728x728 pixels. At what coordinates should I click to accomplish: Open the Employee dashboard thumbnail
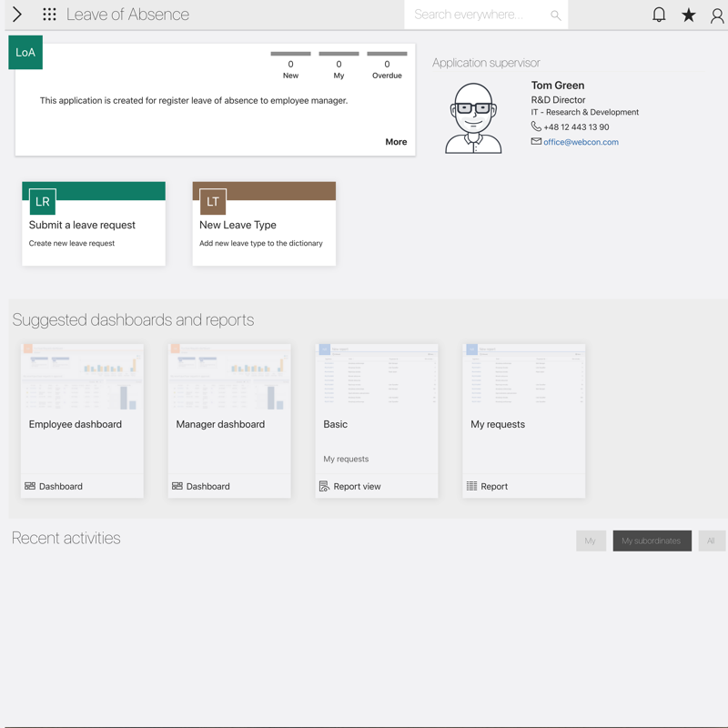point(82,378)
